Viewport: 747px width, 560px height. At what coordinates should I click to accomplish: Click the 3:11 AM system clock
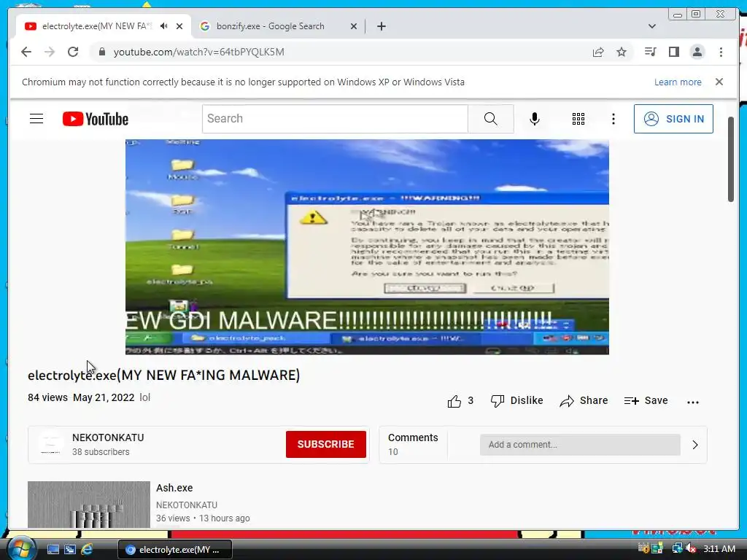[x=719, y=548]
